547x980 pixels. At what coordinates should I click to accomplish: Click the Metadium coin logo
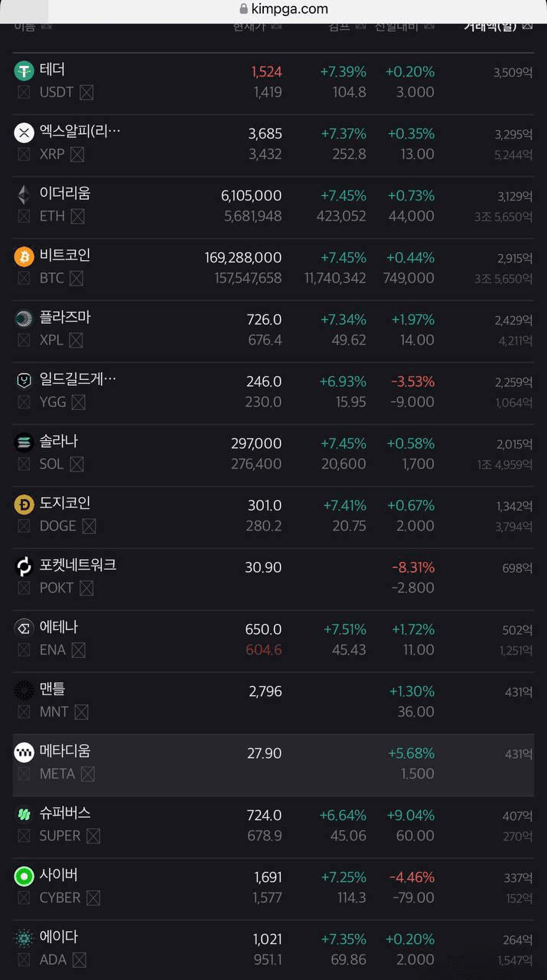click(24, 753)
